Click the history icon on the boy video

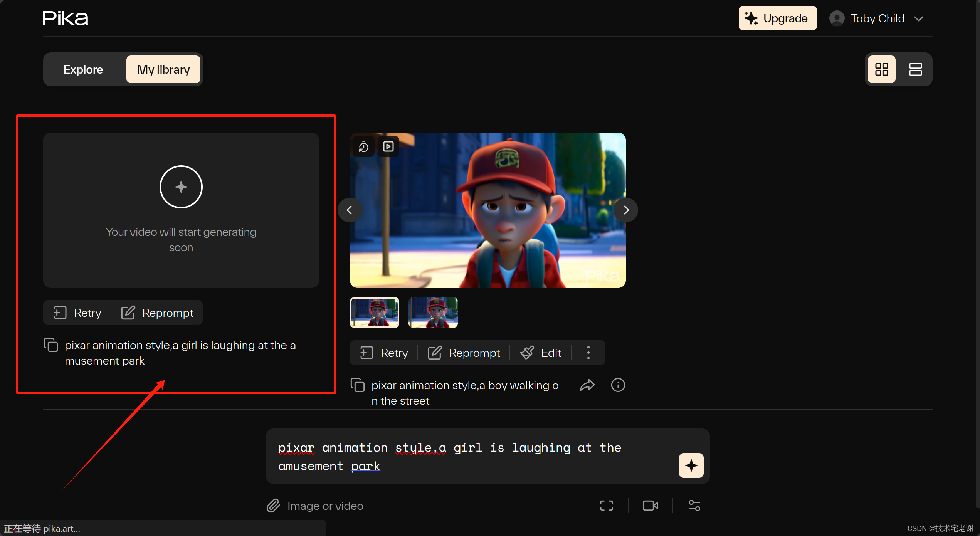(363, 146)
